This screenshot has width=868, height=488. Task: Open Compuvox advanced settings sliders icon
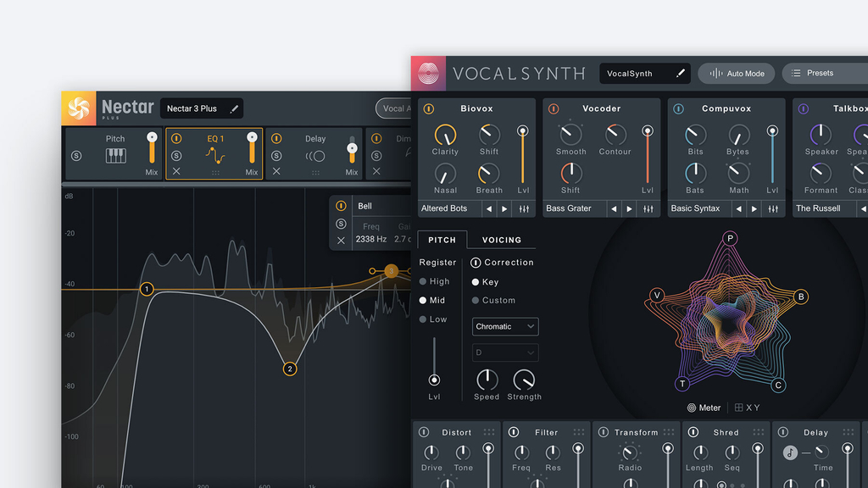point(773,208)
